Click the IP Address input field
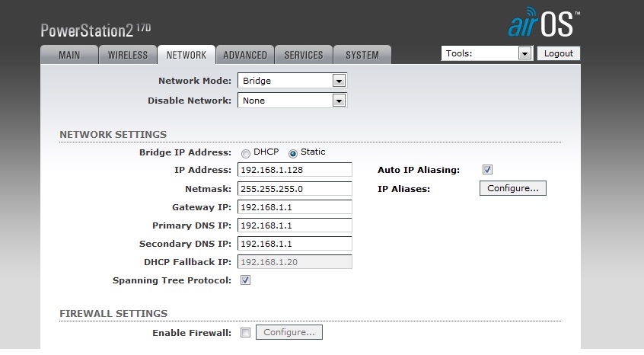This screenshot has width=644, height=355. (295, 170)
